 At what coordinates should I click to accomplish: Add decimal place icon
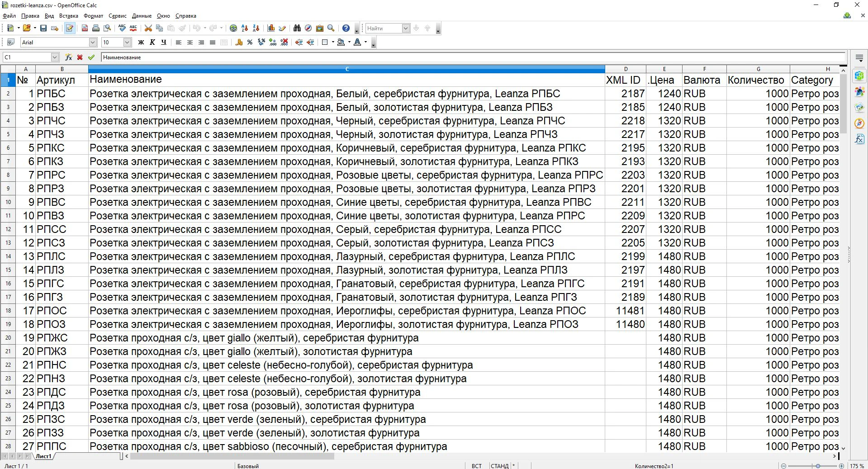(x=273, y=42)
